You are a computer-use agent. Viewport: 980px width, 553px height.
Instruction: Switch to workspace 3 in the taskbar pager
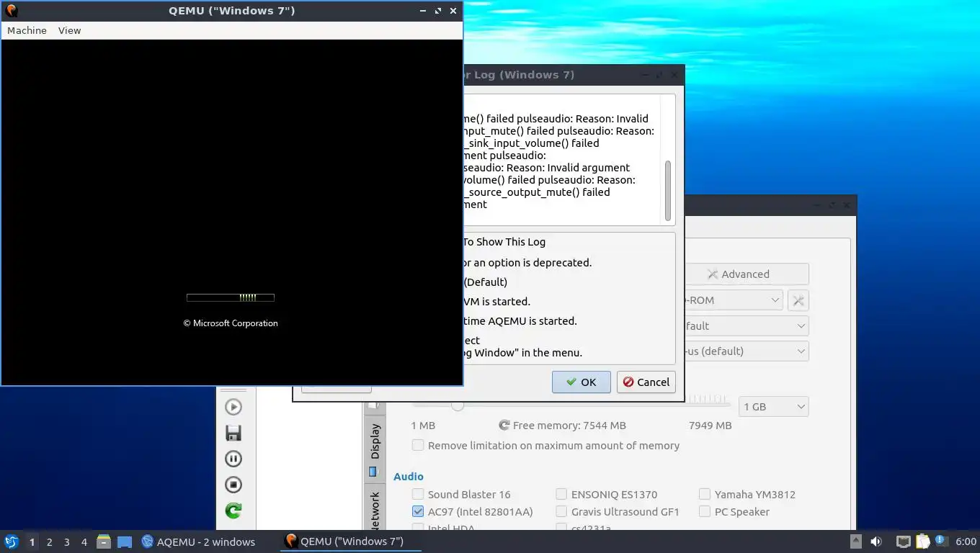click(x=66, y=542)
